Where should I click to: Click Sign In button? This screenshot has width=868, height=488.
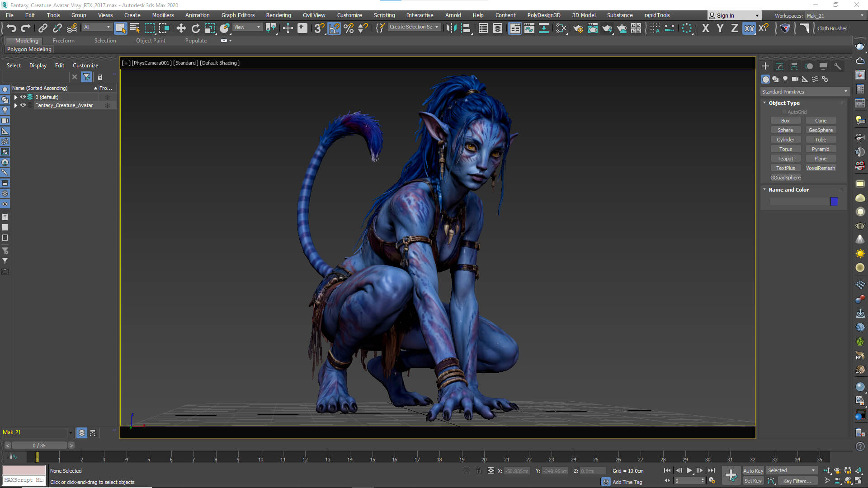tap(734, 15)
